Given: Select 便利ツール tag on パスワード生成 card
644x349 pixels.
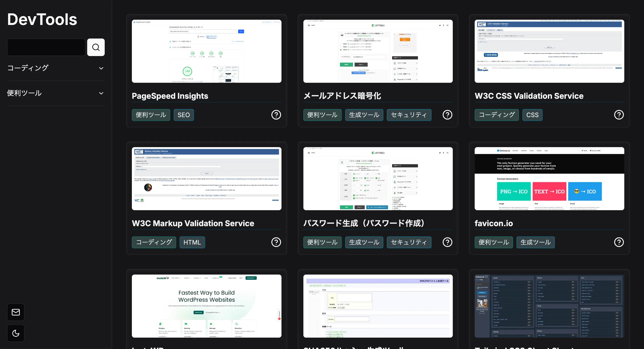Looking at the screenshot, I should pos(322,242).
